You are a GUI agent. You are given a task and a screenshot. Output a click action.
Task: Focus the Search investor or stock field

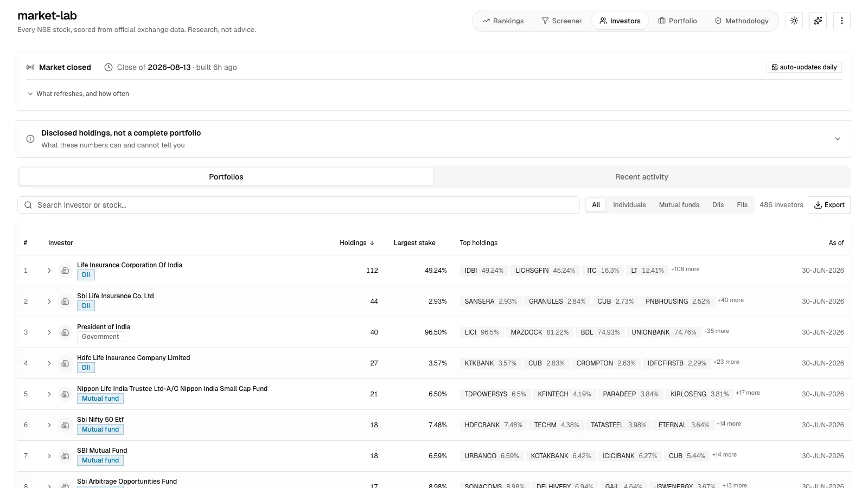click(x=298, y=205)
